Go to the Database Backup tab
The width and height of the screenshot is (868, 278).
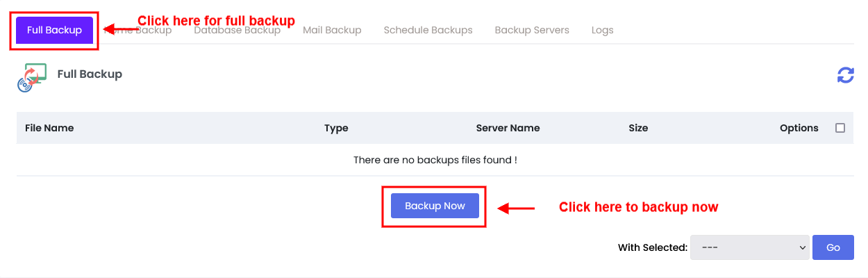click(x=237, y=30)
